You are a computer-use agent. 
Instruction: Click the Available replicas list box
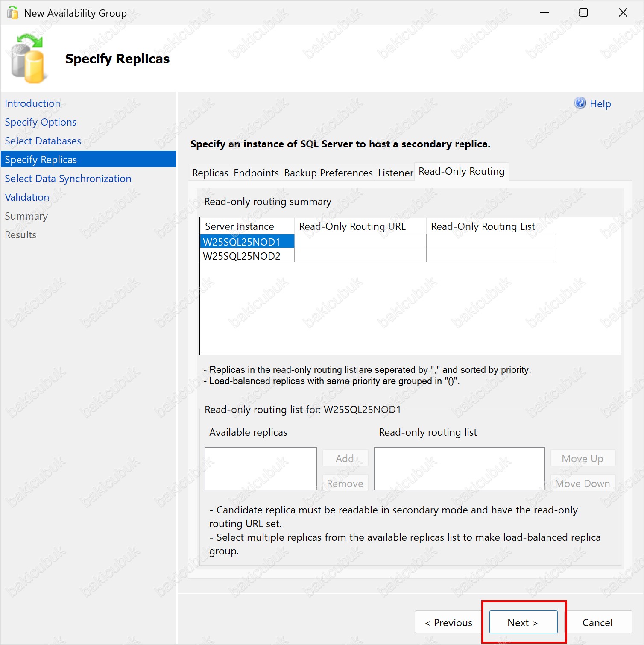click(x=261, y=468)
